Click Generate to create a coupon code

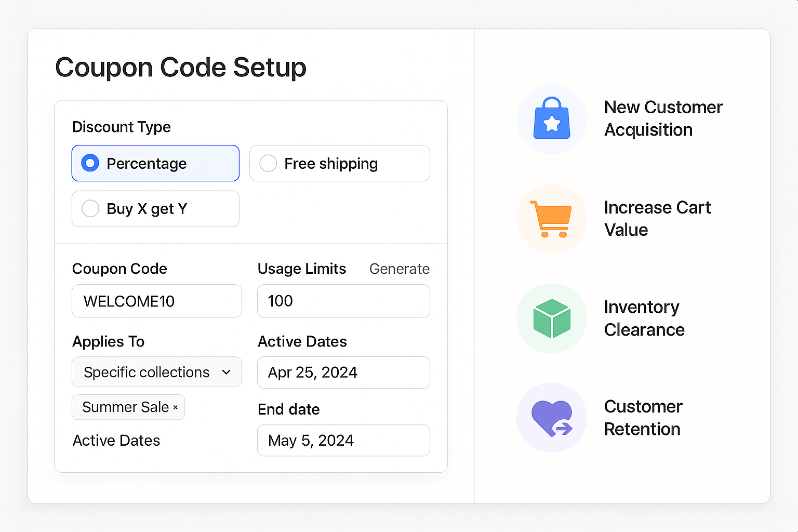click(x=400, y=269)
